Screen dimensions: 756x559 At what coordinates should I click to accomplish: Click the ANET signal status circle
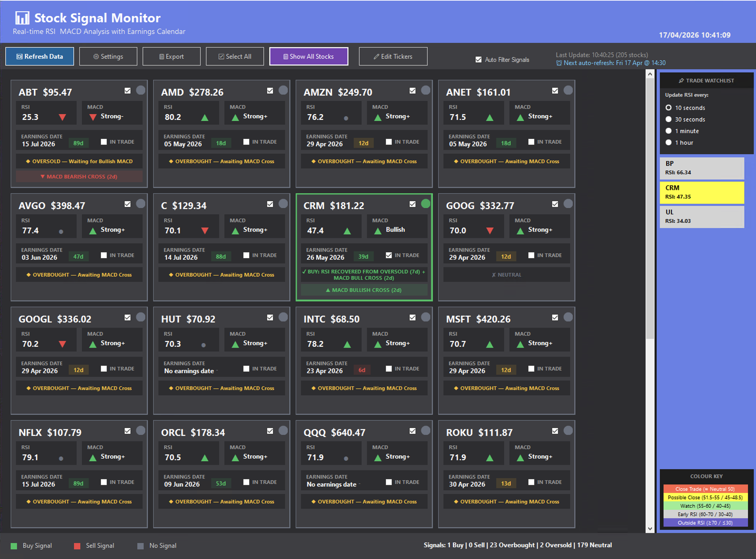click(x=568, y=90)
